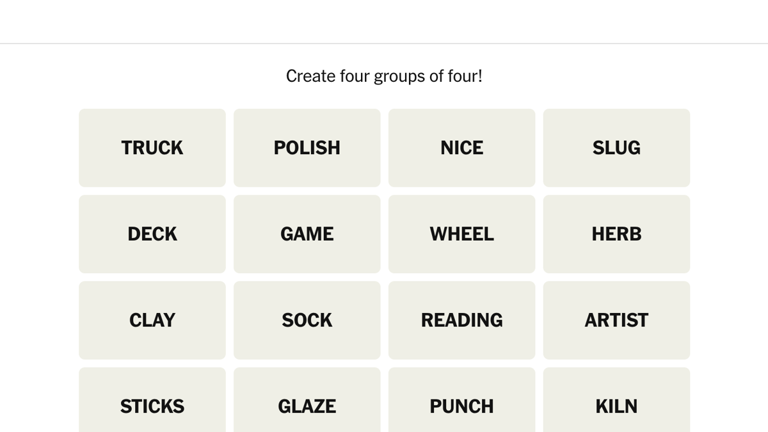Click the blank header bar above the divider
This screenshot has height=432, width=768.
[384, 21]
